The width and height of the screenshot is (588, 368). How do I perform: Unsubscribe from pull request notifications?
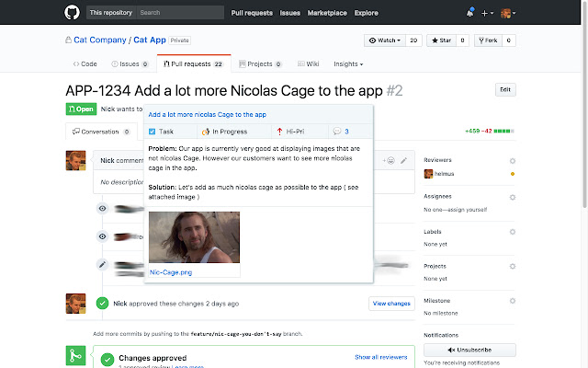[x=469, y=350]
